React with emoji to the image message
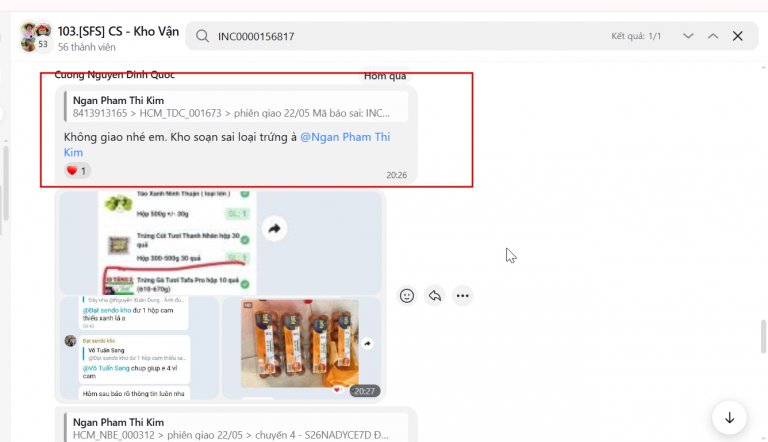 407,296
